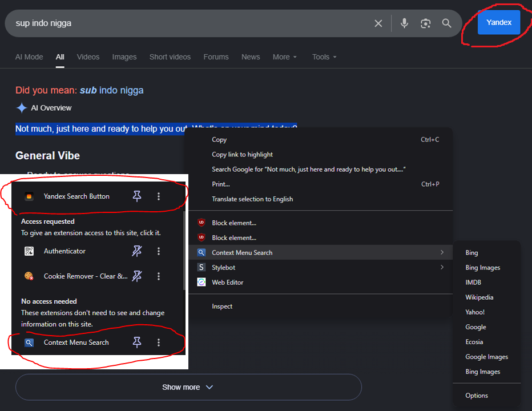Toggle pin for Yandex Search Button

pos(137,196)
